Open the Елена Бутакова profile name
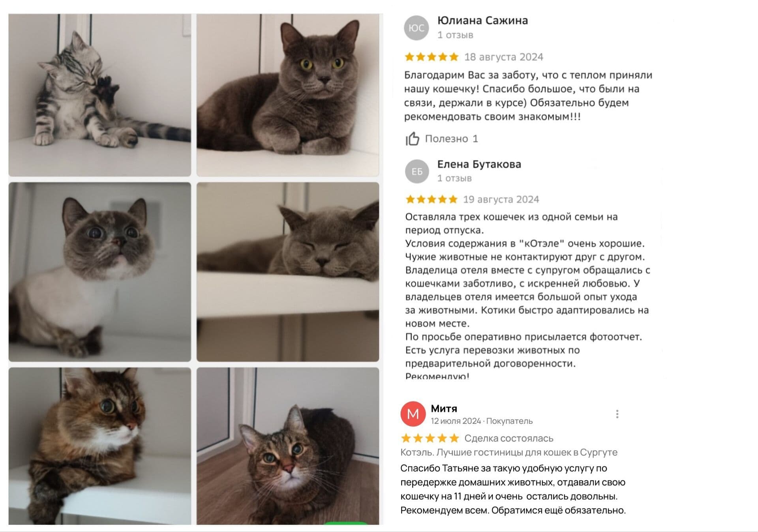758x532 pixels. [x=479, y=164]
